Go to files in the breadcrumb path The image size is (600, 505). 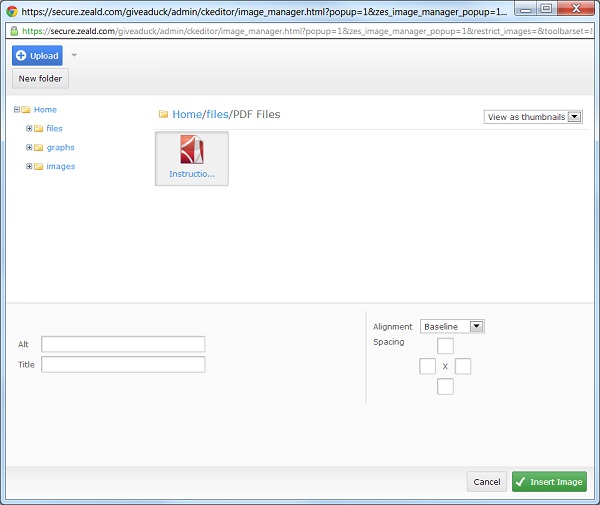(217, 114)
